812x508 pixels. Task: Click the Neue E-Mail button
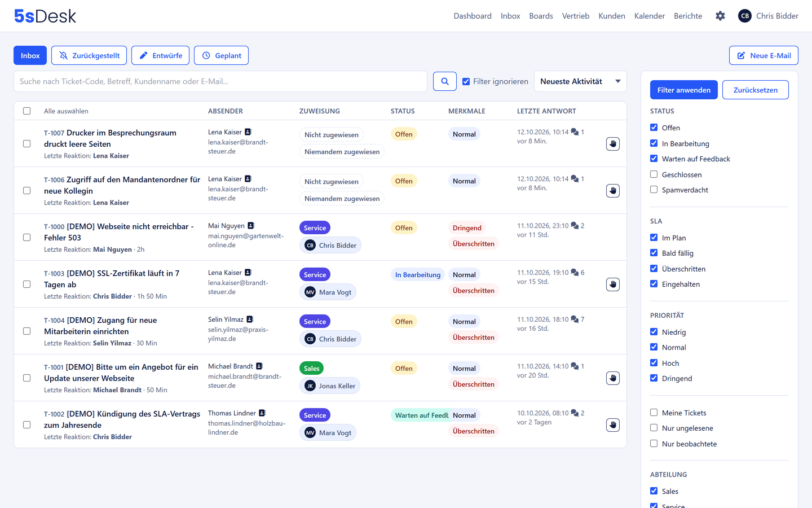click(x=764, y=55)
